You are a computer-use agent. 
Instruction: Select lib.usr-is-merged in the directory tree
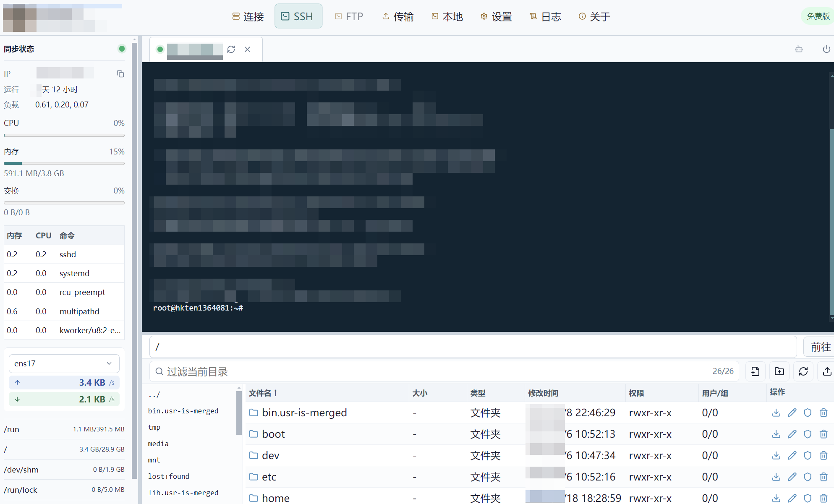[x=183, y=493]
